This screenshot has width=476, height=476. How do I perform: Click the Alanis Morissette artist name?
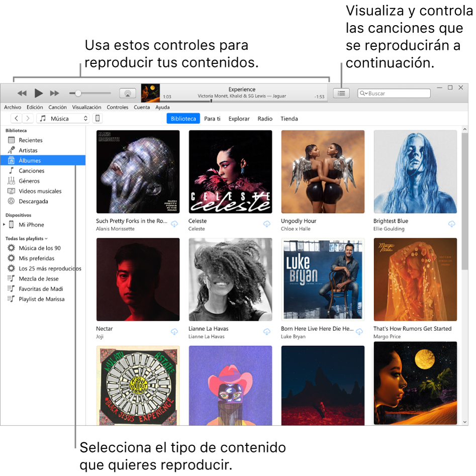(x=115, y=229)
